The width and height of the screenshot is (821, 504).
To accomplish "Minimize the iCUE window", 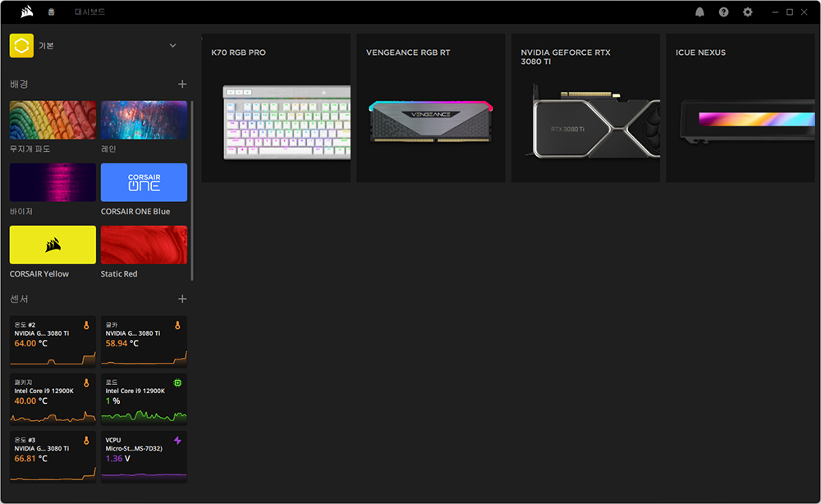I will pos(775,12).
